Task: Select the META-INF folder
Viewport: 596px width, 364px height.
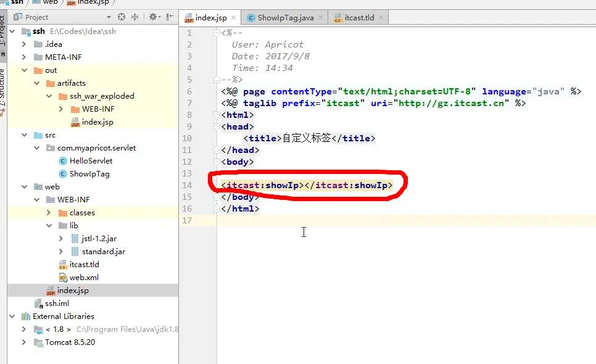Action: tap(63, 57)
